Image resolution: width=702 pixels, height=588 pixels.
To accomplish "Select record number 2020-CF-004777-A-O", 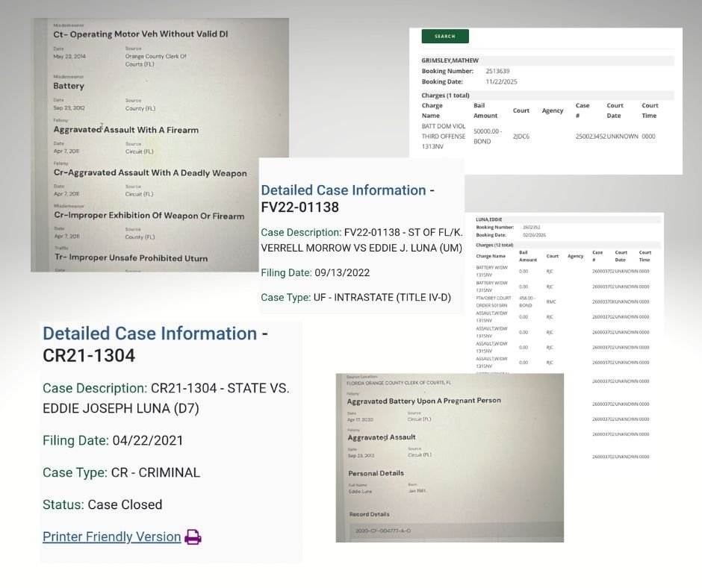I will [x=383, y=531].
